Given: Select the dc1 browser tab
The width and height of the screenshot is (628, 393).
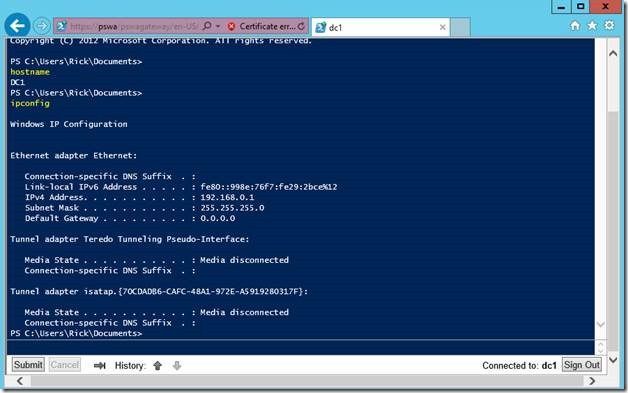Looking at the screenshot, I should coord(380,27).
